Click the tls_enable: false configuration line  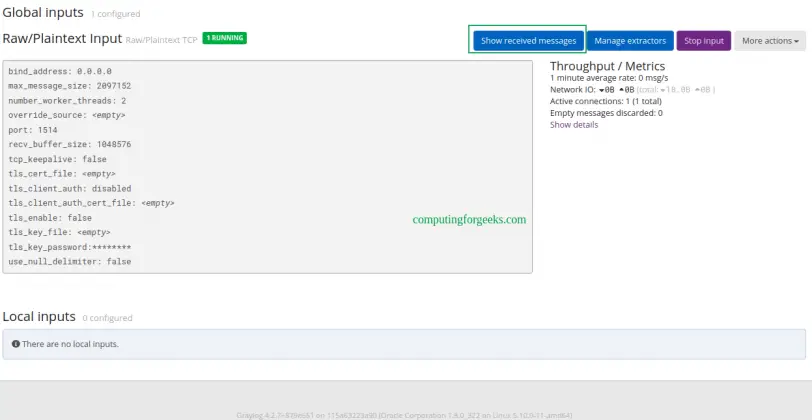(x=50, y=217)
